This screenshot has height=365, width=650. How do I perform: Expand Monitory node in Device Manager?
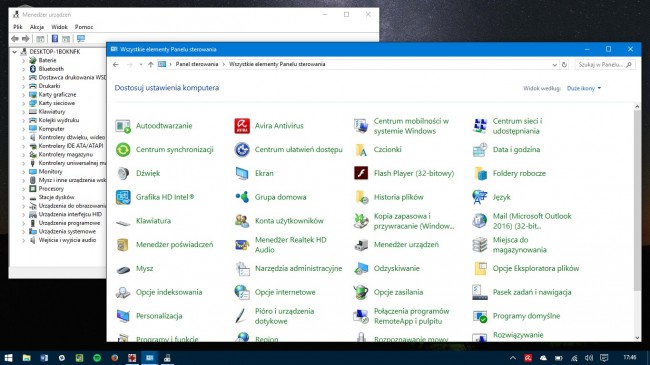(24, 172)
